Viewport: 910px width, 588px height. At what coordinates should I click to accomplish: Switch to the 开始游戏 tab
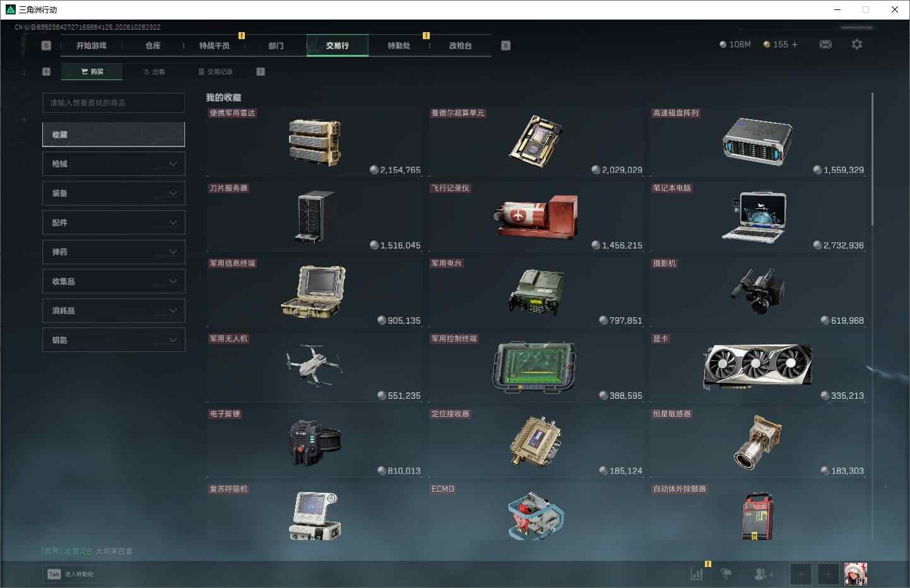92,45
